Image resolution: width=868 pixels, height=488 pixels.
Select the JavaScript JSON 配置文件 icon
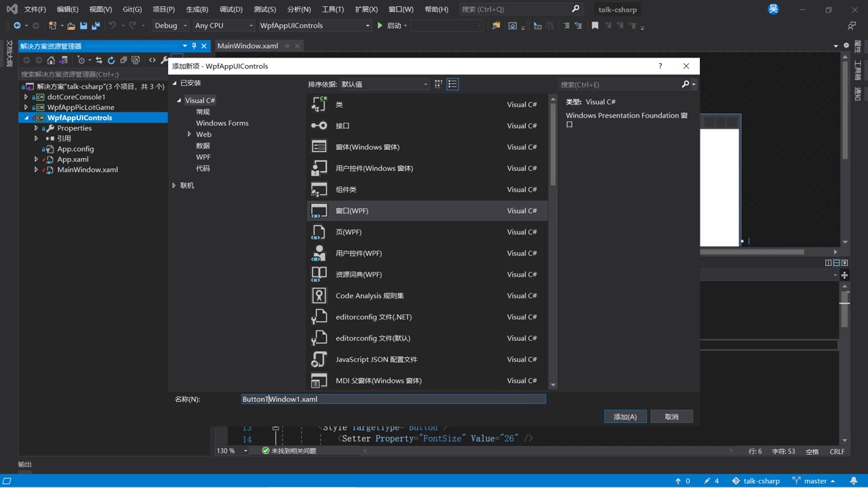pyautogui.click(x=319, y=359)
